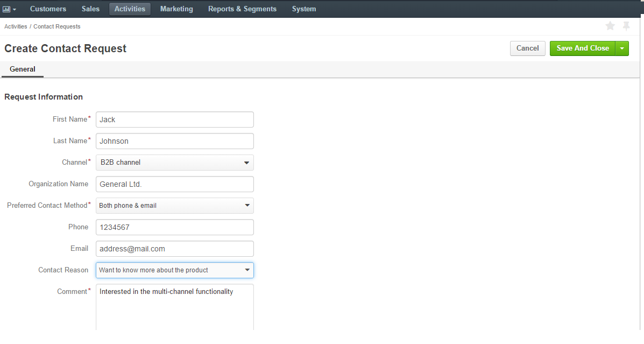Image resolution: width=644 pixels, height=344 pixels.
Task: Open the Reports & Segments menu
Action: pyautogui.click(x=242, y=9)
